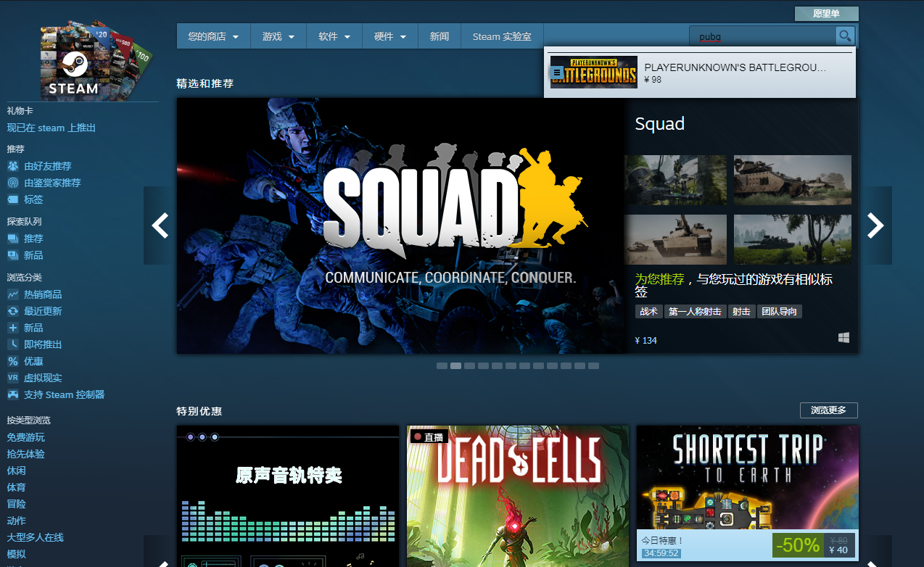
Task: Expand the 游戏 dropdown menu
Action: coord(279,36)
